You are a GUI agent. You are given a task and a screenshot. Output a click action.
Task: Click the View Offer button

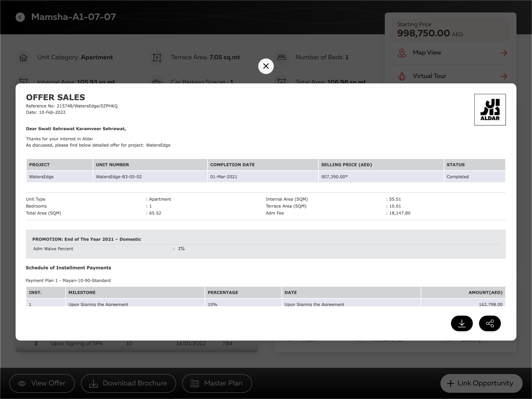point(42,383)
